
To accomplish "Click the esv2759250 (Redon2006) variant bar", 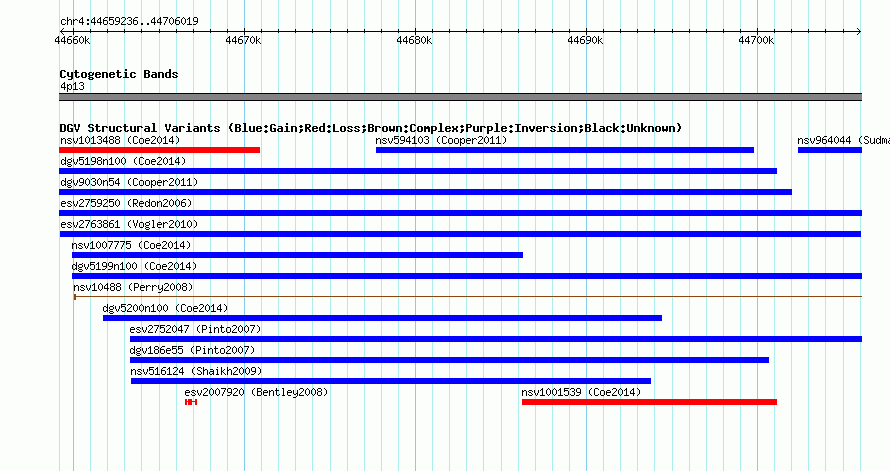I will click(460, 213).
